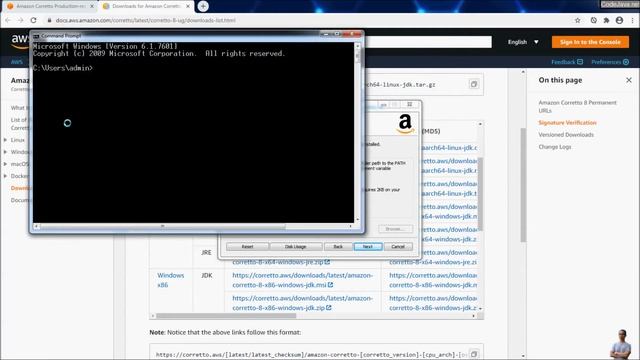Image resolution: width=640 pixels, height=360 pixels.
Task: Expand the Windows item in left navigation
Action: (x=5, y=152)
